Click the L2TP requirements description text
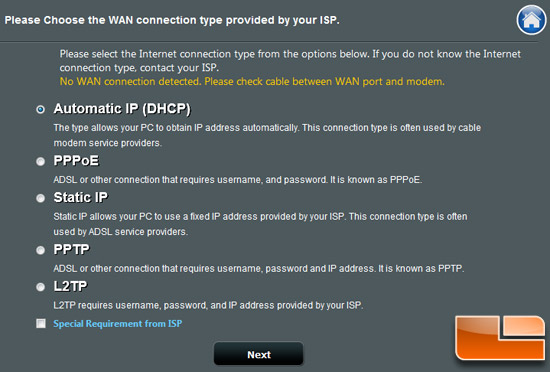Screen dimensions: 550x372 pos(208,305)
